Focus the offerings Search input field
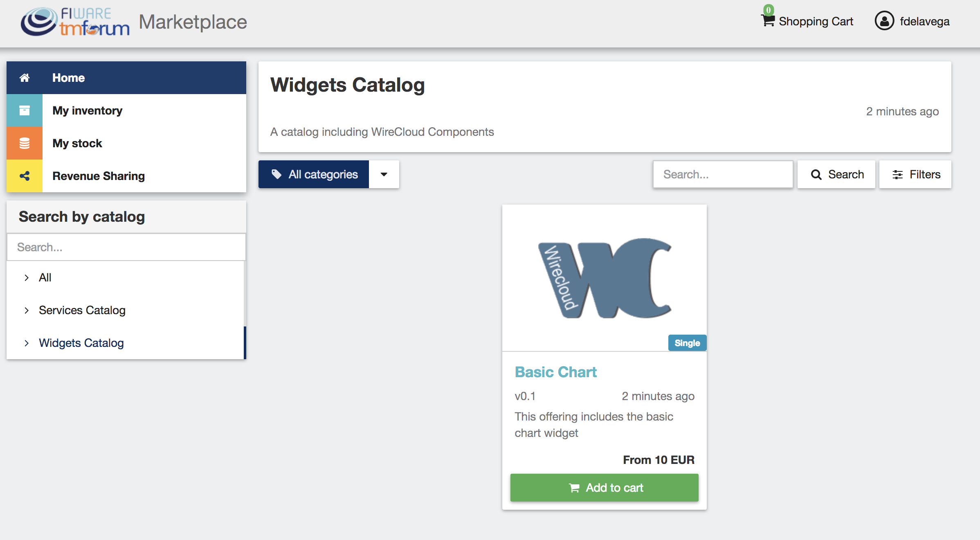This screenshot has width=980, height=540. tap(723, 174)
